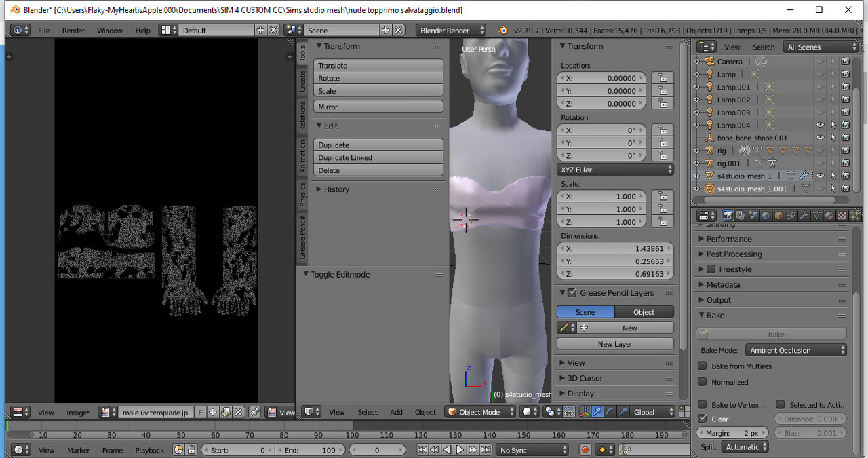Click the use preview range clock icon

(x=178, y=449)
